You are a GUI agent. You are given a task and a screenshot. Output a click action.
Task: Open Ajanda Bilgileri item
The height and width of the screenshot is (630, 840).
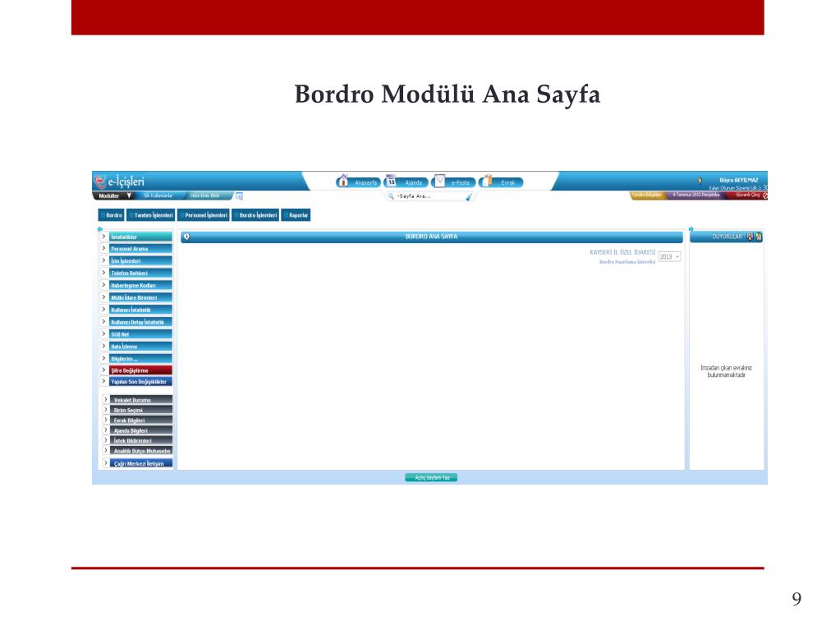142,430
